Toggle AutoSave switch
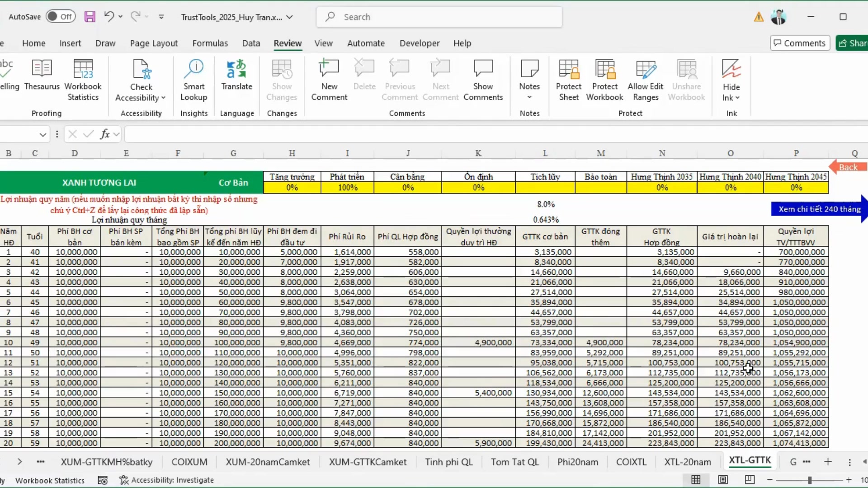Image resolution: width=868 pixels, height=488 pixels. pos(61,17)
